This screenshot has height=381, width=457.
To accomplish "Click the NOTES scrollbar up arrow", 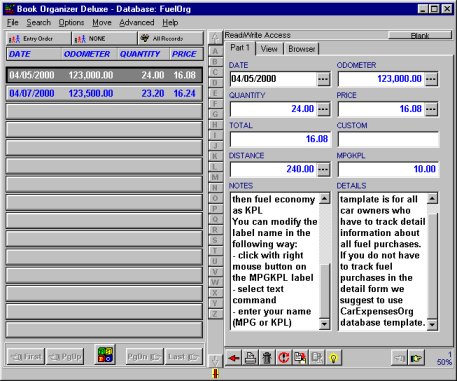I will 324,199.
